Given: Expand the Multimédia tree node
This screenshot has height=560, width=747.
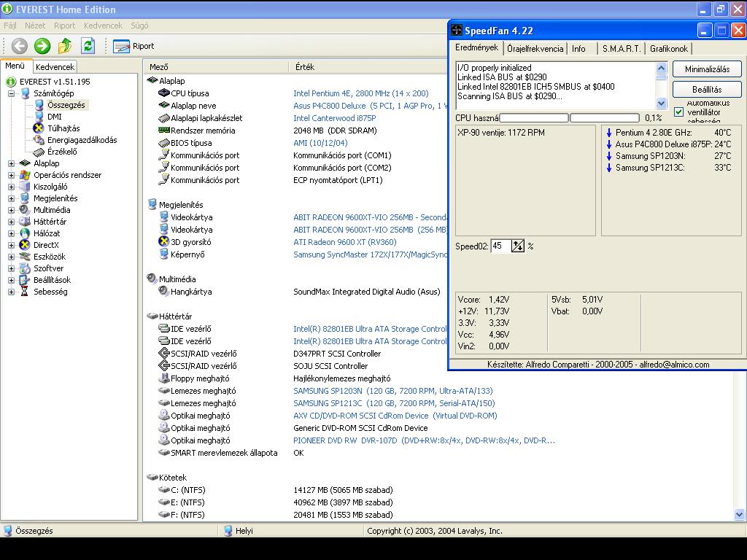Looking at the screenshot, I should pyautogui.click(x=11, y=210).
